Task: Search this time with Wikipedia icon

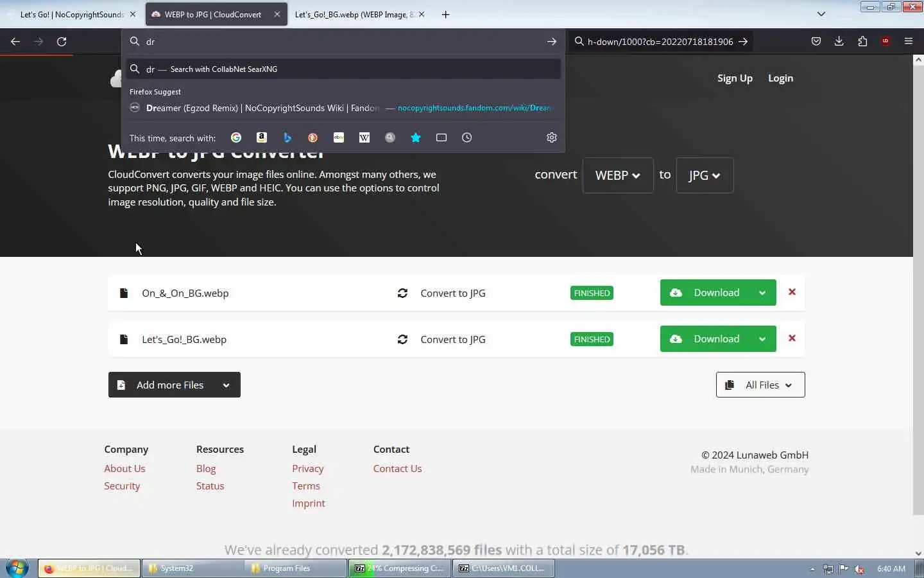Action: pyautogui.click(x=364, y=137)
